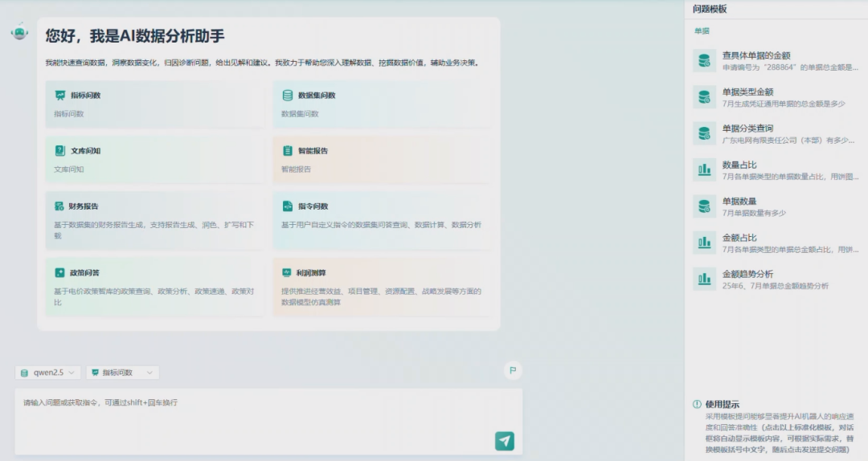Click the 25年6、7月单据总金额趋势分析 description

(x=775, y=286)
